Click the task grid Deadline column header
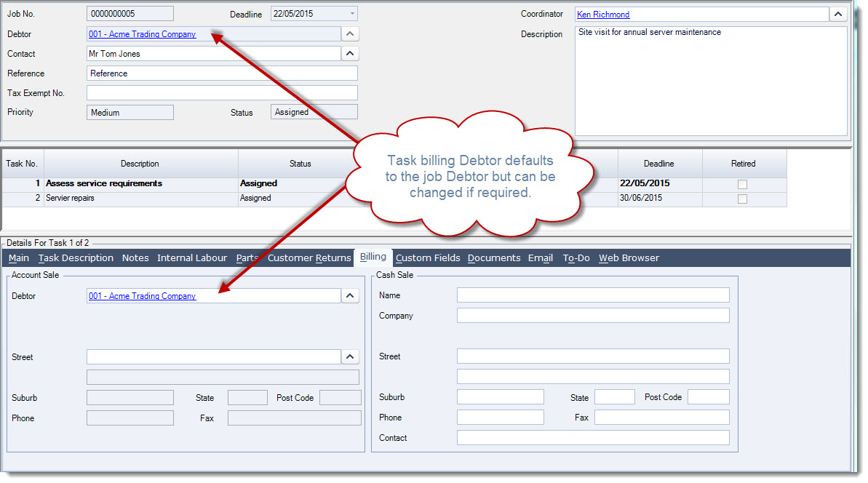 [x=659, y=164]
